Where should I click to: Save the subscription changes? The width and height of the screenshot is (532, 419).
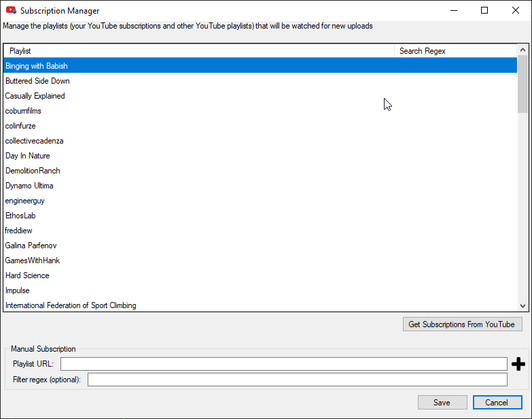click(442, 403)
